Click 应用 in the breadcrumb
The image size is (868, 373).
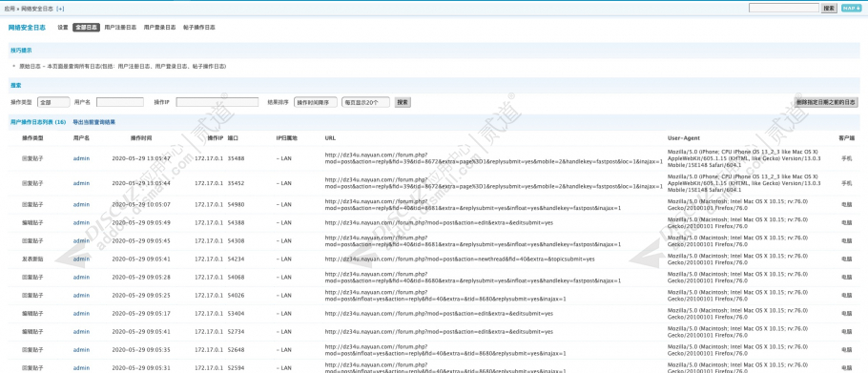coord(10,9)
